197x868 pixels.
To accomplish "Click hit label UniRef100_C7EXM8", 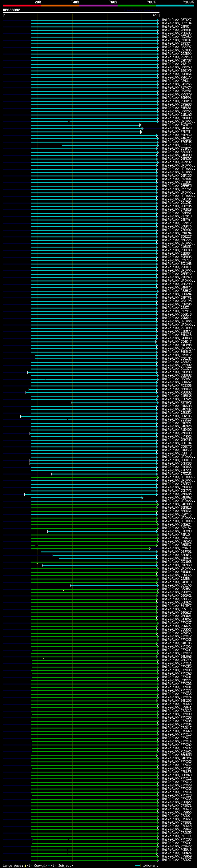I will (x=176, y=531).
